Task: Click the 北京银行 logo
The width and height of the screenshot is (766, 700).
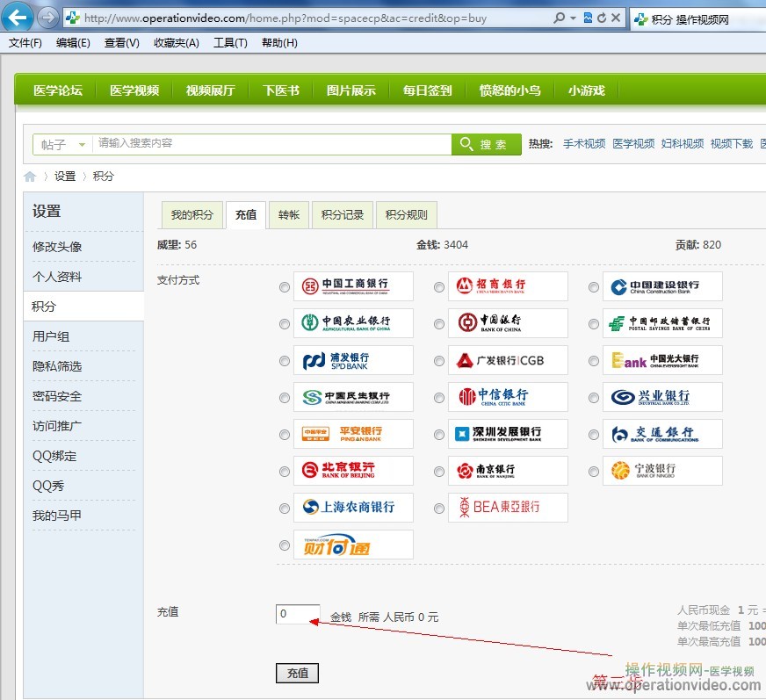Action: [353, 471]
